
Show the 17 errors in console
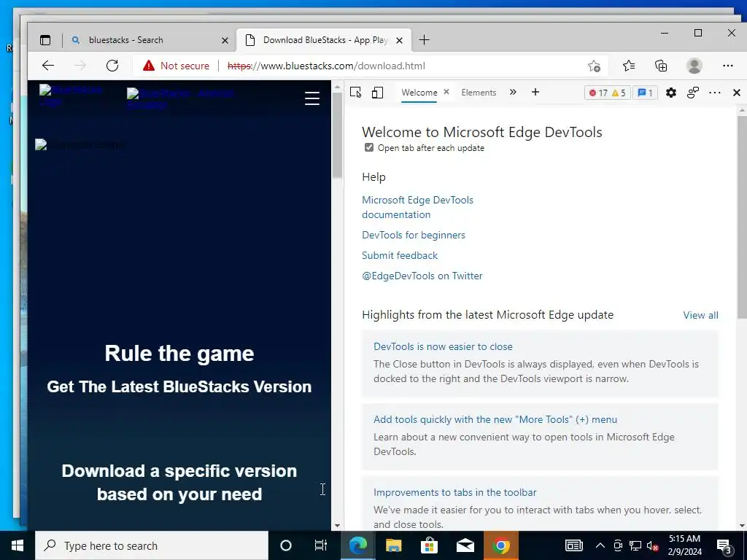pos(598,93)
